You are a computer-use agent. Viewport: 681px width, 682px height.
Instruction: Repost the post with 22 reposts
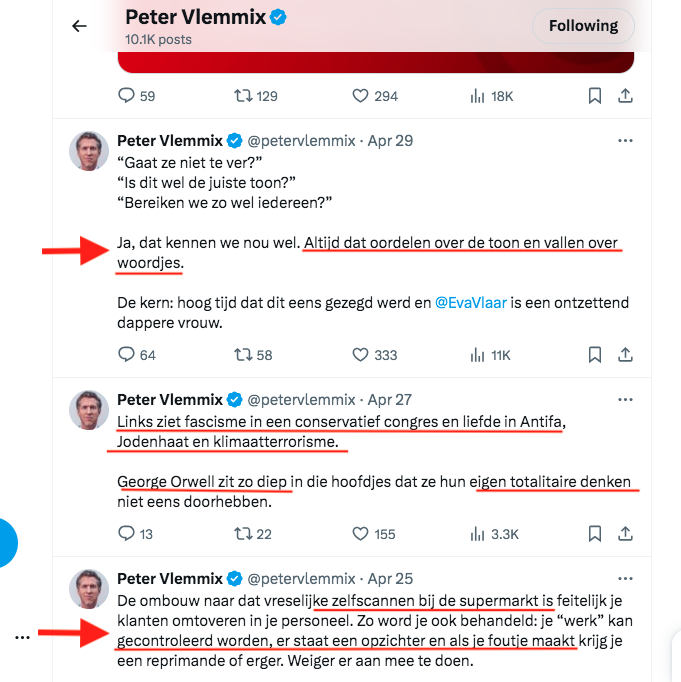253,534
